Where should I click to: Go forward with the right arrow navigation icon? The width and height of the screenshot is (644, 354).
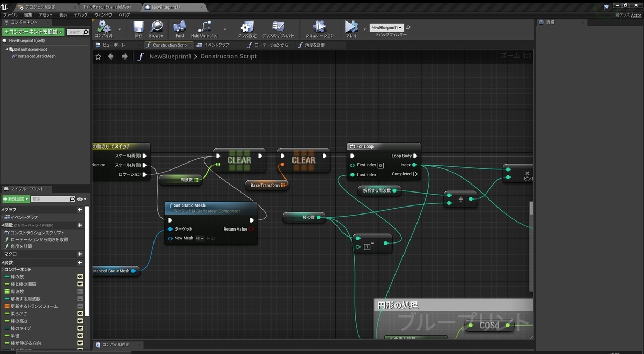[x=125, y=56]
